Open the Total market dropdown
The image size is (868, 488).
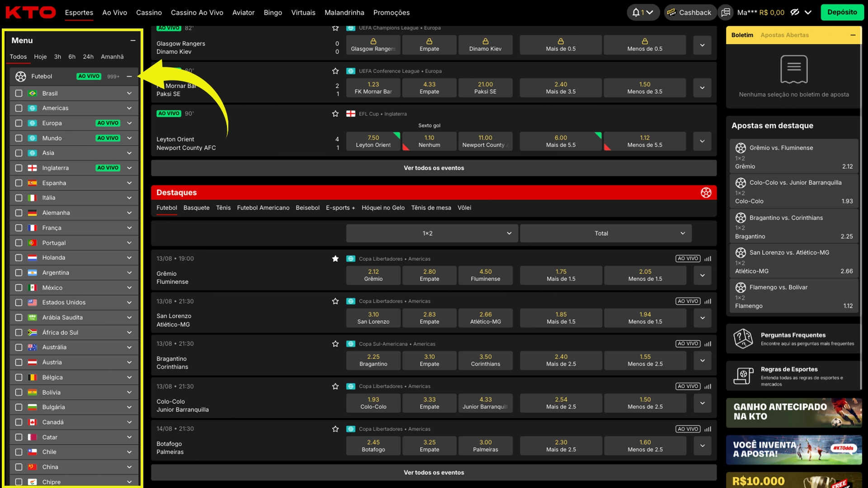point(606,234)
